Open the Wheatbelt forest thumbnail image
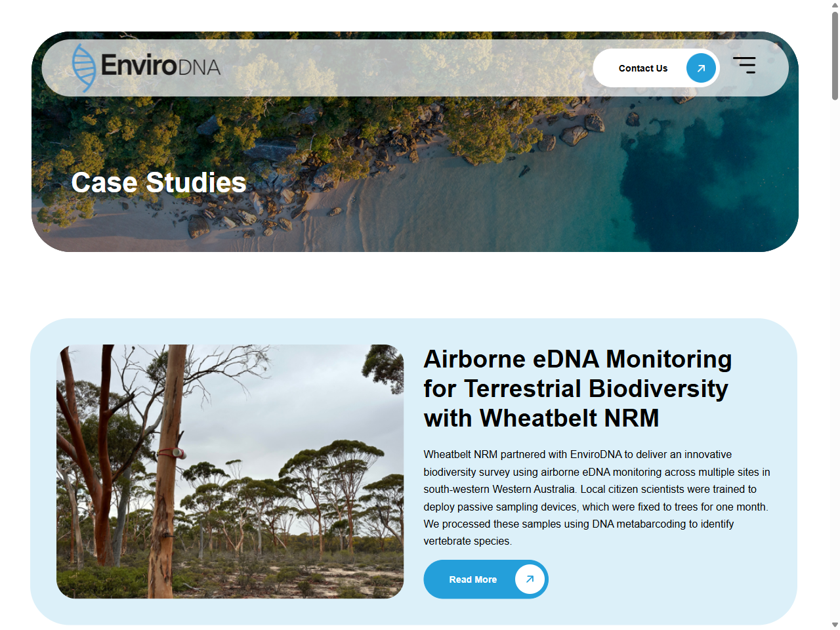The width and height of the screenshot is (840, 630). (230, 471)
